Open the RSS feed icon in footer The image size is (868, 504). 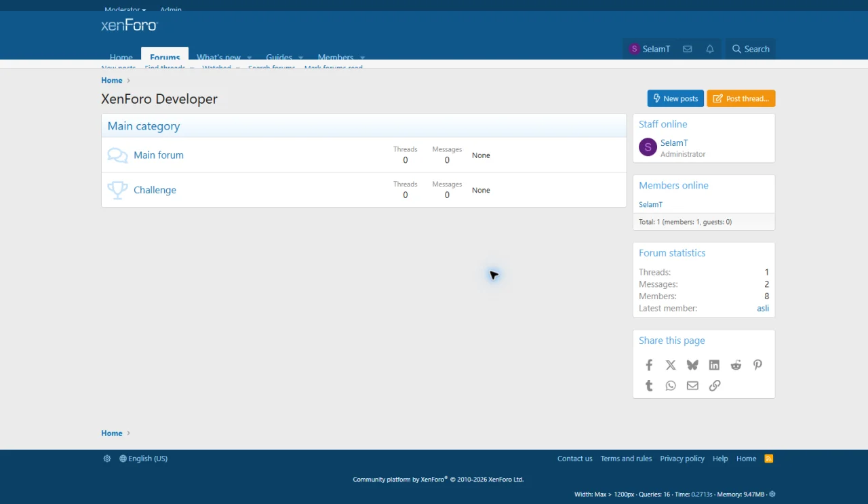(x=769, y=459)
